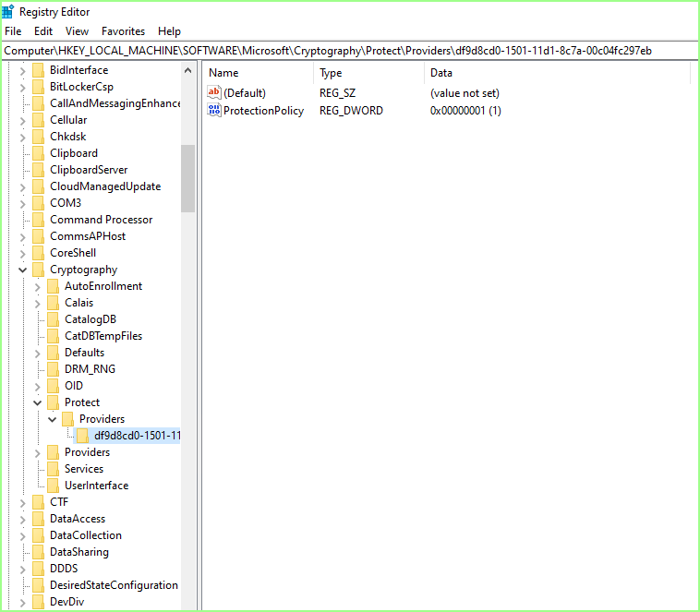
Task: Select the (Default) value name
Action: click(245, 93)
